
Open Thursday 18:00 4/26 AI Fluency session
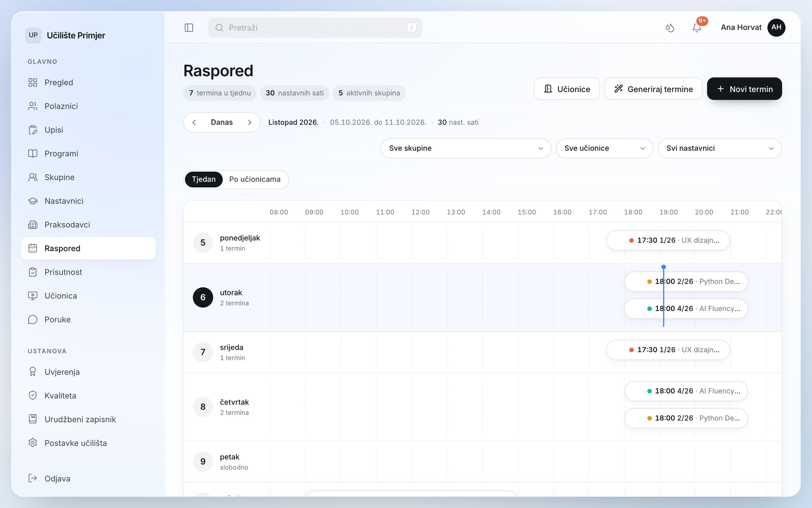[686, 391]
